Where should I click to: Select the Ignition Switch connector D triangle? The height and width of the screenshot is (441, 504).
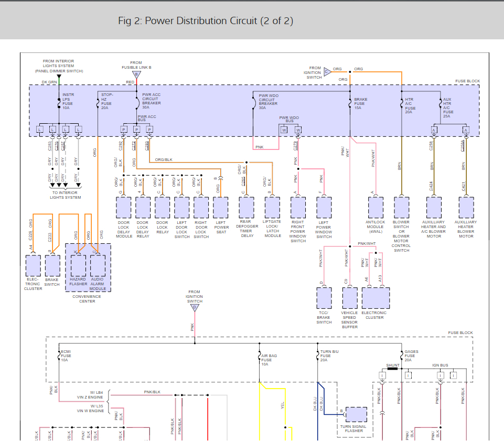point(195,307)
